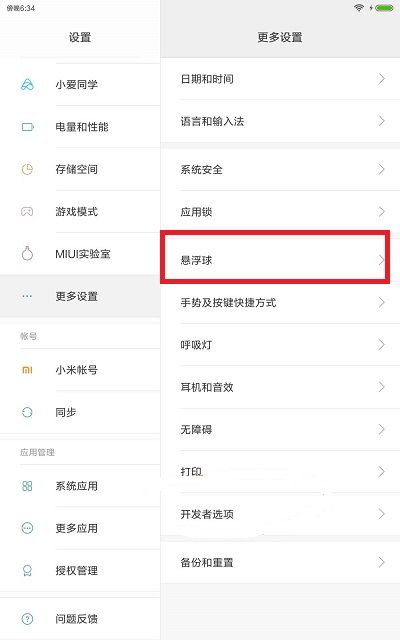Image resolution: width=400 pixels, height=640 pixels.
Task: Open 开发者选项
Action: click(280, 514)
